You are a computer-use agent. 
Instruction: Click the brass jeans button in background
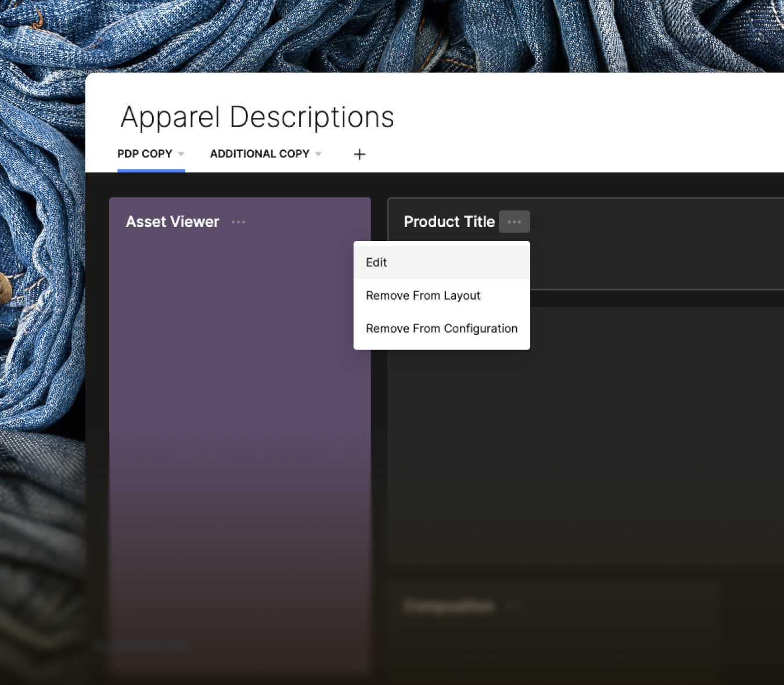pyautogui.click(x=4, y=289)
